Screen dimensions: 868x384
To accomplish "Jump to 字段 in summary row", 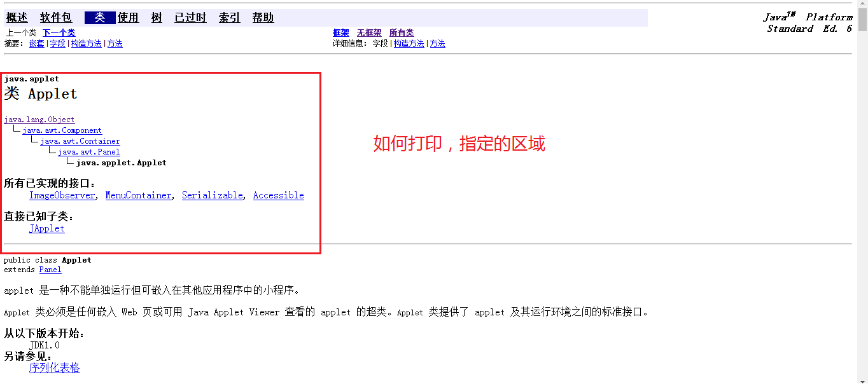I will pos(58,44).
